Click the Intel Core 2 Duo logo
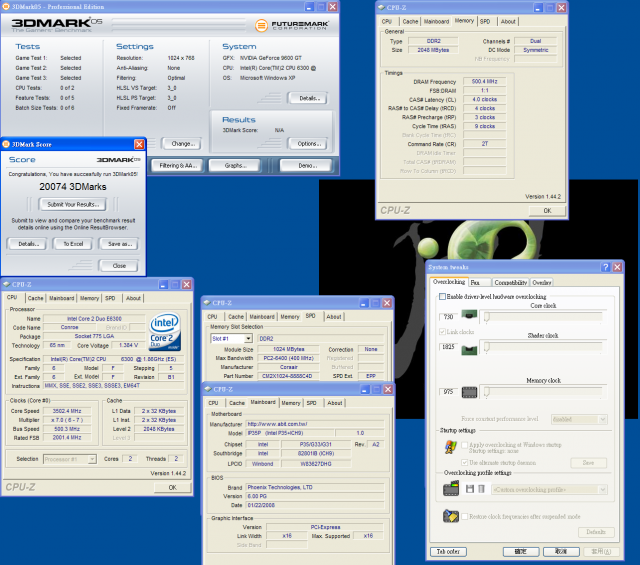The height and width of the screenshot is (565, 640). tap(164, 331)
